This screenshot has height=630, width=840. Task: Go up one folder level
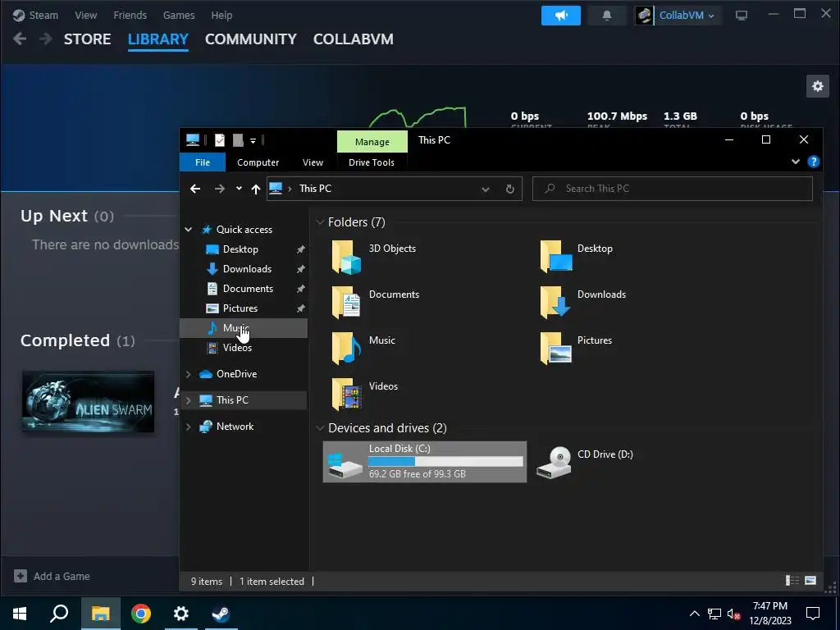[x=256, y=189]
